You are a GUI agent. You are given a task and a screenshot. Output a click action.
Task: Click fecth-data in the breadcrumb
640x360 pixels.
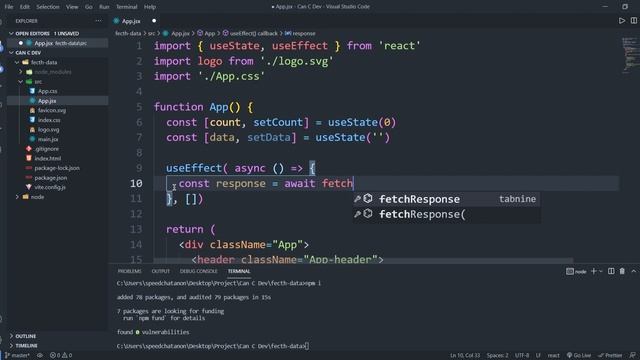tap(128, 33)
